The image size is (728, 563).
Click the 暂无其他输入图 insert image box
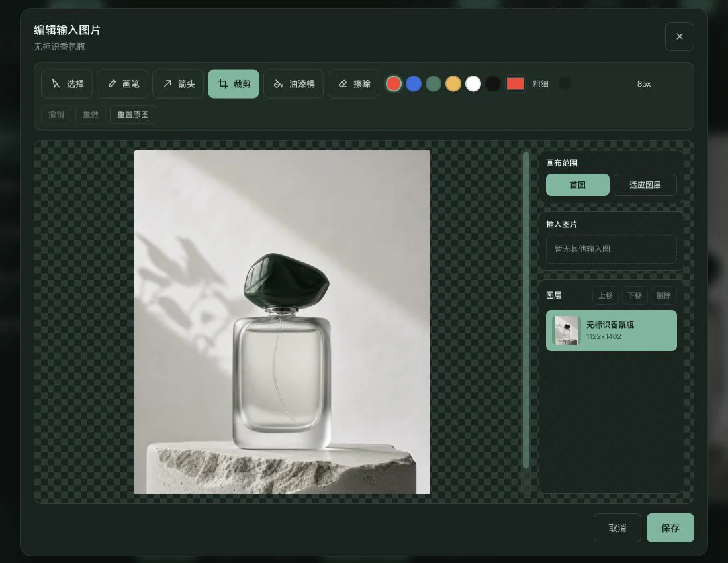point(612,249)
